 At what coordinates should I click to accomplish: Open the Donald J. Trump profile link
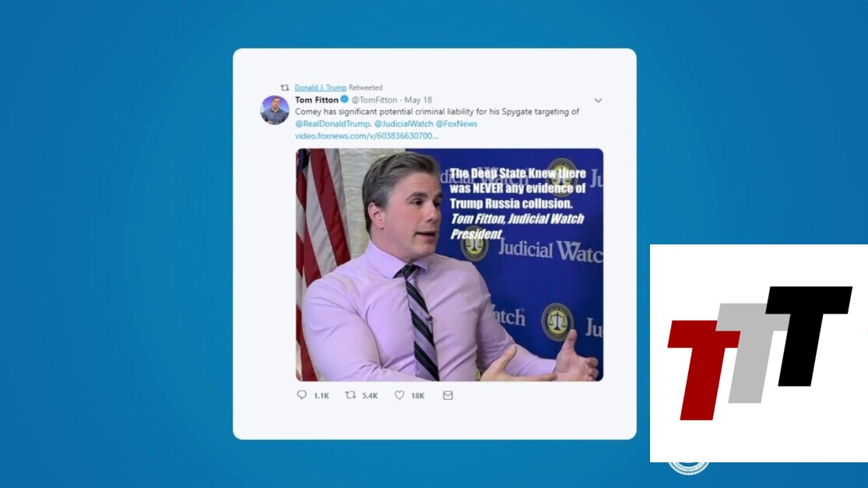point(321,87)
